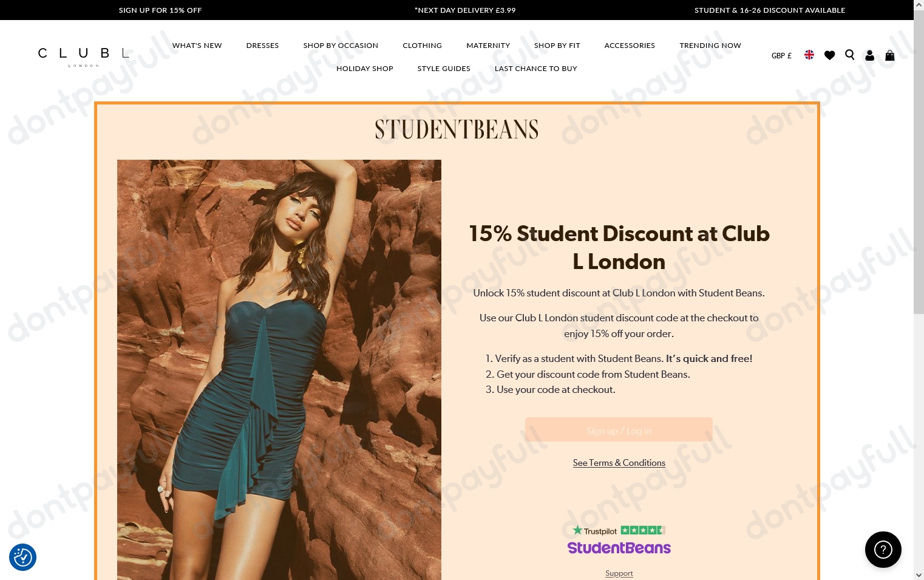Open the cookie preferences badge
The width and height of the screenshot is (924, 580).
coord(22,557)
